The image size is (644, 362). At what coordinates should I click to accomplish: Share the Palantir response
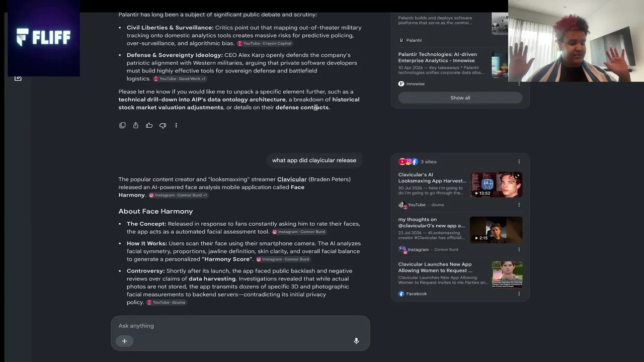[136, 125]
